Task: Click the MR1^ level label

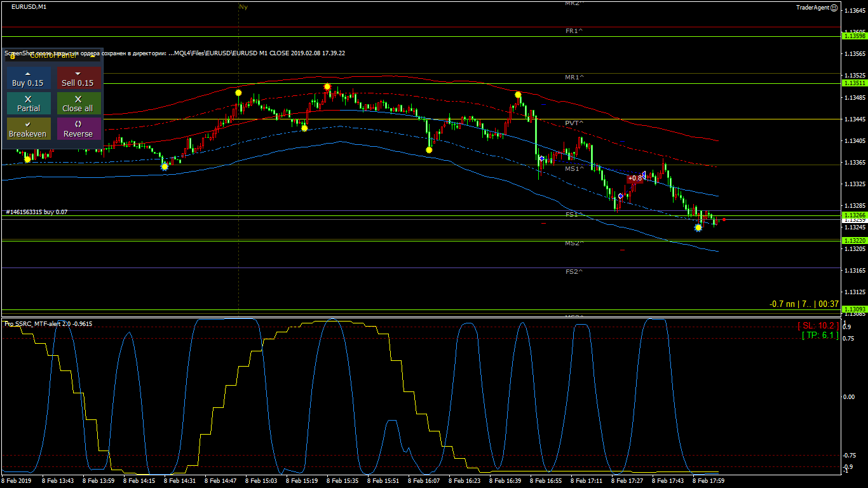Action: (x=574, y=78)
